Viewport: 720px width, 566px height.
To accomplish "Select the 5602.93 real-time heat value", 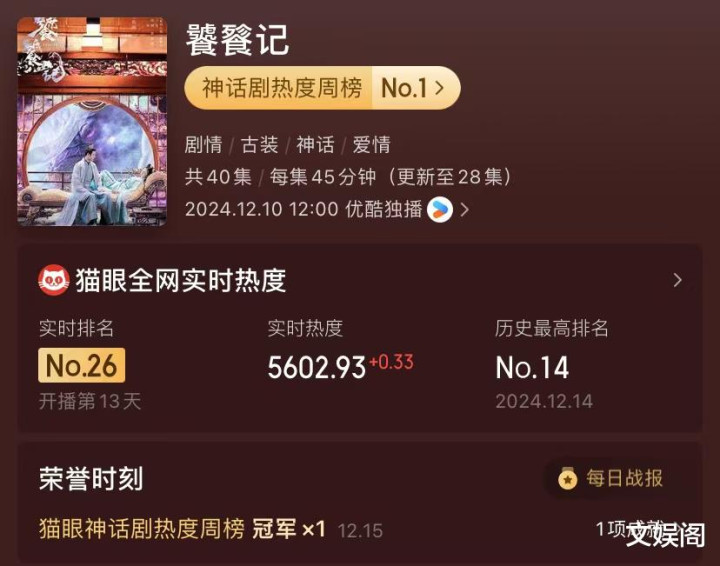I will coord(316,367).
